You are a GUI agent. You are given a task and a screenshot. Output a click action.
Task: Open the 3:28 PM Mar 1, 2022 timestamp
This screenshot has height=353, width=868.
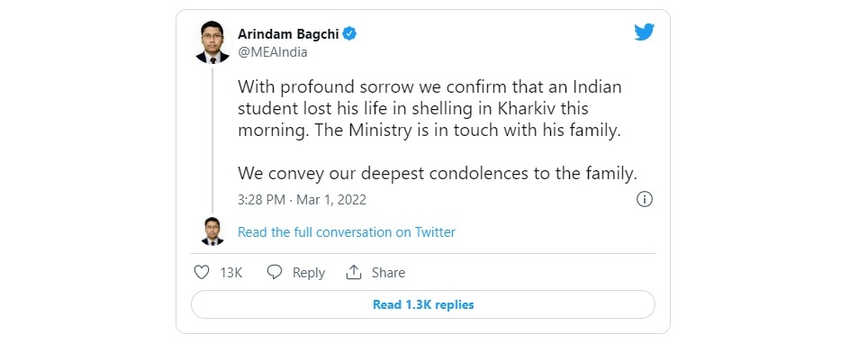click(303, 200)
